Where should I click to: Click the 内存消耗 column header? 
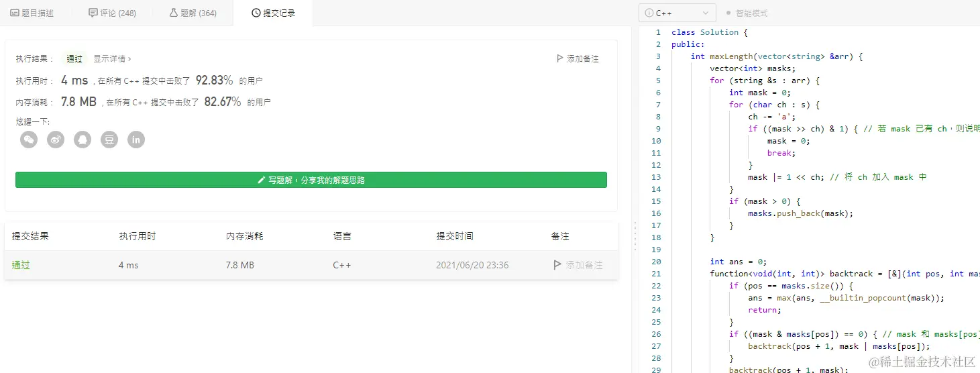pyautogui.click(x=245, y=236)
